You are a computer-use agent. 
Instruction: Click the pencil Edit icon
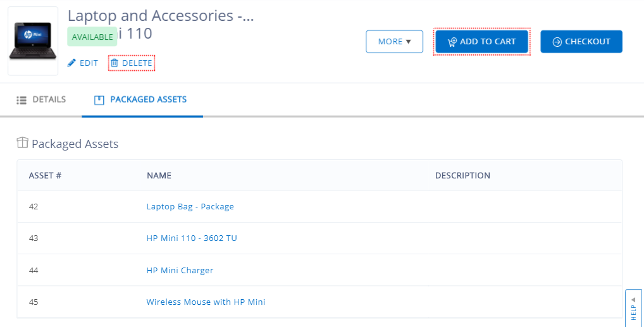pos(71,63)
